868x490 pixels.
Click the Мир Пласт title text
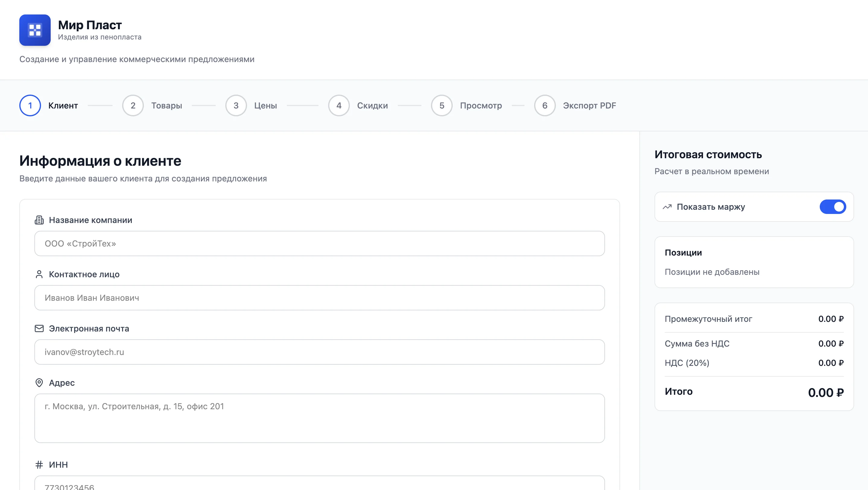(x=90, y=25)
